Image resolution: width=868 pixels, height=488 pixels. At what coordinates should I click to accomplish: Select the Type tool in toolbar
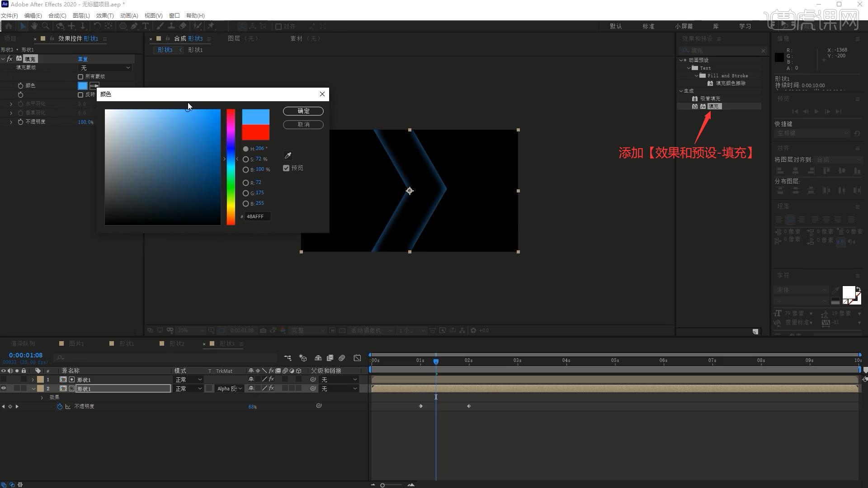click(146, 26)
